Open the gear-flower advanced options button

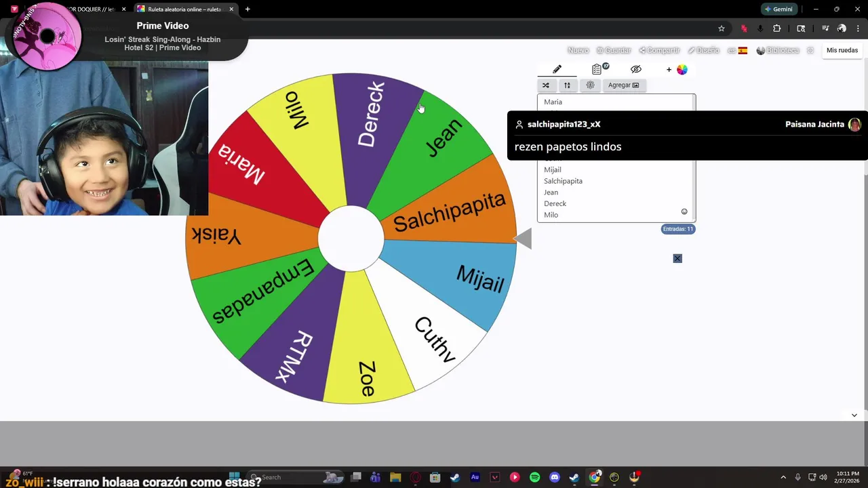[590, 85]
